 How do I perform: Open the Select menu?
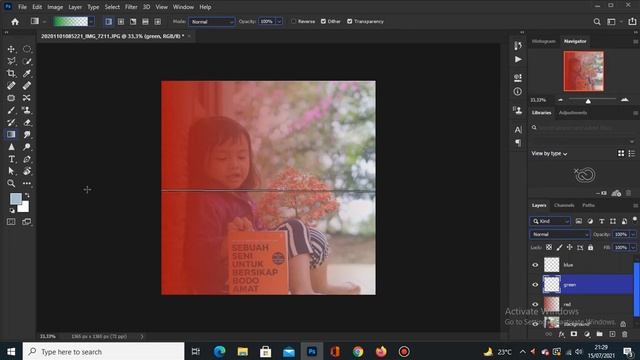click(x=112, y=7)
